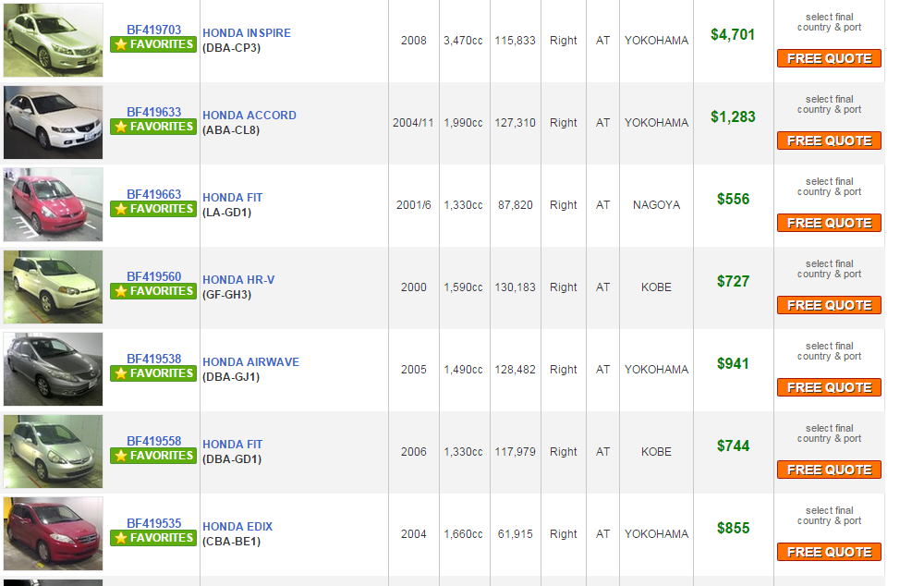Click stock number BF419535
This screenshot has width=924, height=586.
pyautogui.click(x=154, y=523)
